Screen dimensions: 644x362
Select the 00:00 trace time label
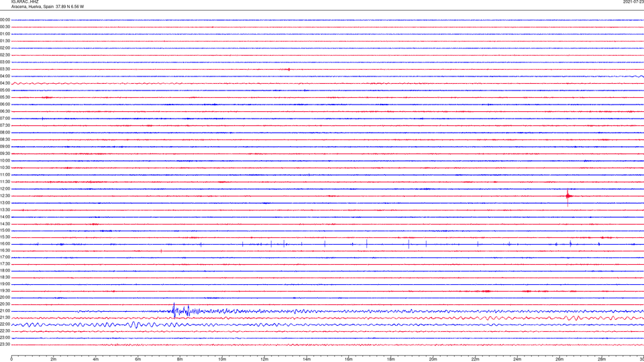pyautogui.click(x=5, y=19)
